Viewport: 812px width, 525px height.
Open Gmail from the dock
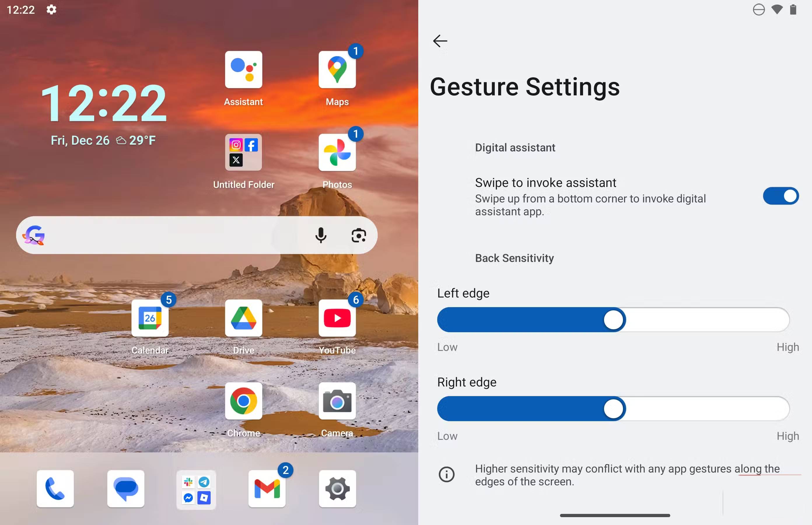pyautogui.click(x=267, y=489)
